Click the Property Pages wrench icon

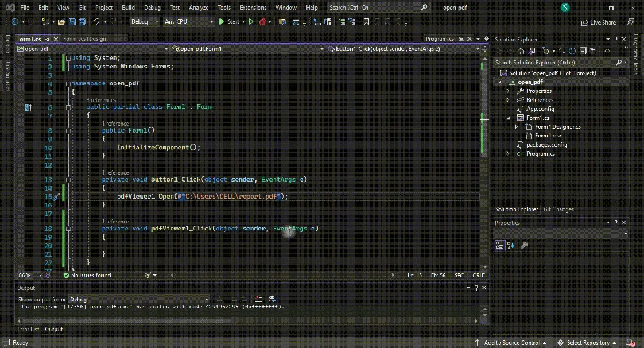(x=524, y=245)
